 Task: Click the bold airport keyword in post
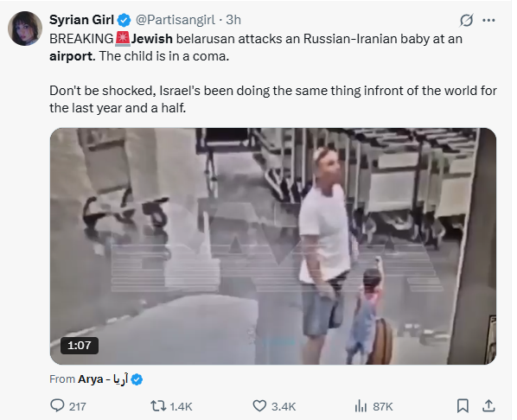point(71,56)
